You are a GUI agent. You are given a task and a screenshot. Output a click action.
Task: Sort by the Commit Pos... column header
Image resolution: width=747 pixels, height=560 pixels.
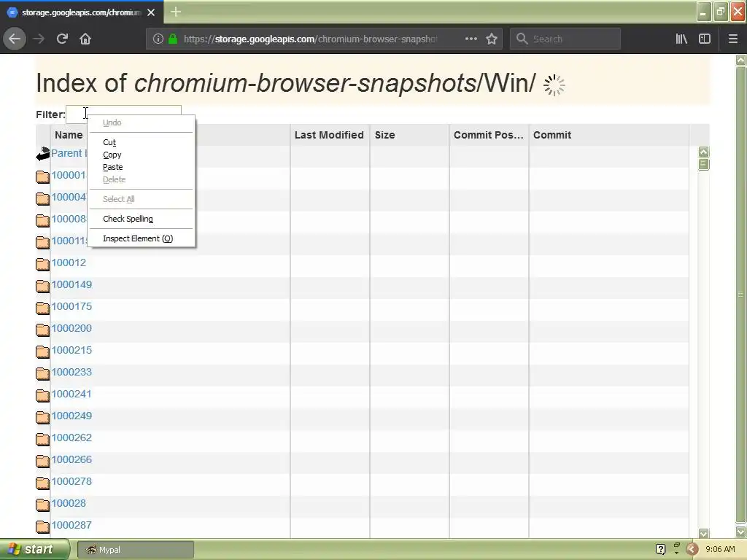488,135
